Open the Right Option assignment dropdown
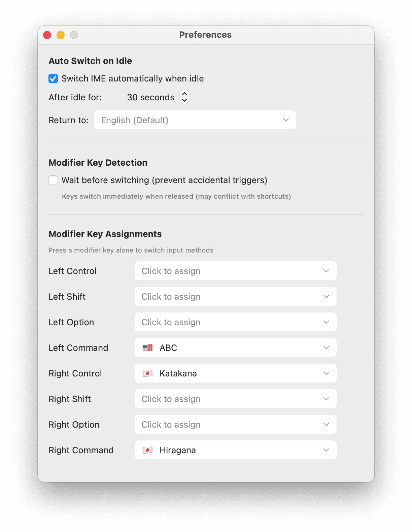The image size is (412, 532). click(235, 424)
